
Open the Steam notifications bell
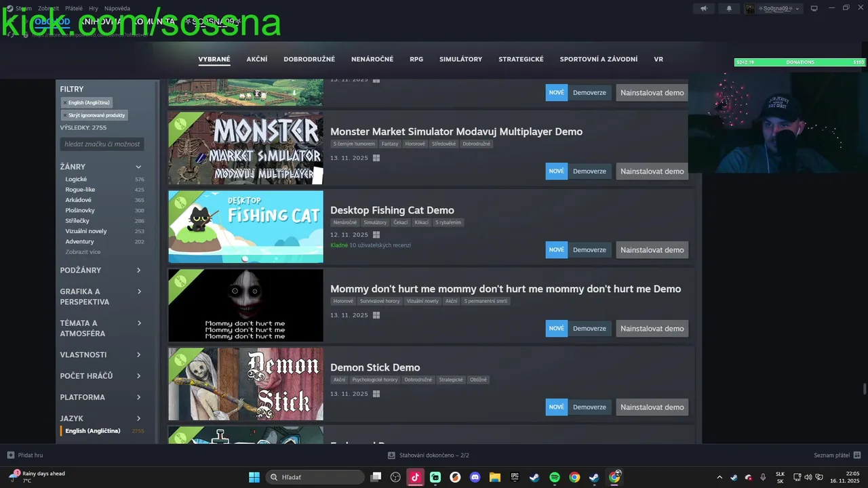click(x=729, y=9)
